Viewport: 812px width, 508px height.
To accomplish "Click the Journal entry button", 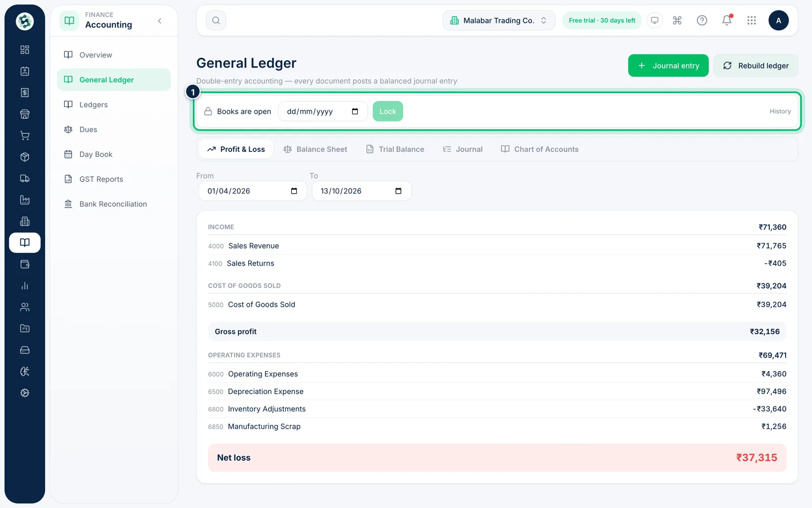I will pos(668,66).
